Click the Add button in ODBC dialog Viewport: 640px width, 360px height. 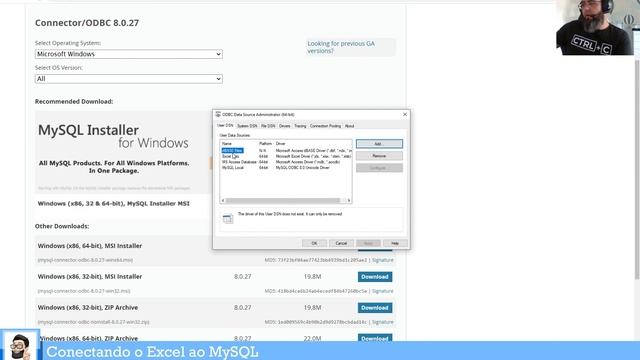coord(379,144)
